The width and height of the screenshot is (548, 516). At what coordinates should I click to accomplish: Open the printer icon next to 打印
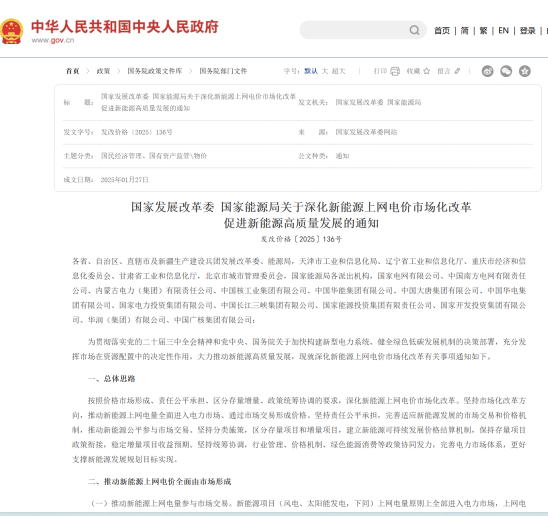pyautogui.click(x=395, y=71)
